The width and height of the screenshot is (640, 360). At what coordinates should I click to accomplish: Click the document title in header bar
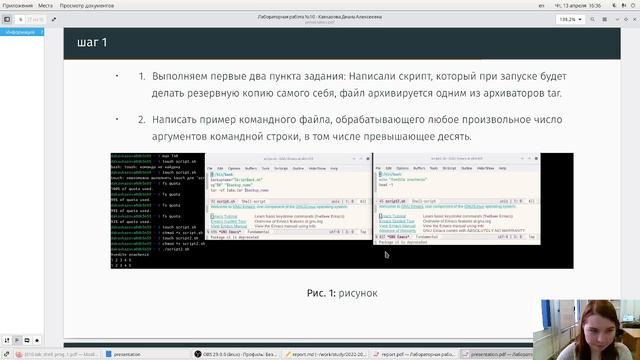click(320, 17)
